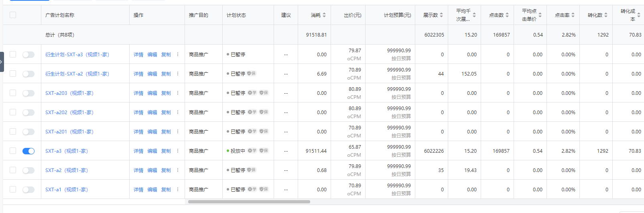Click 保 shield badge on SXT-a1 row

tap(264, 189)
